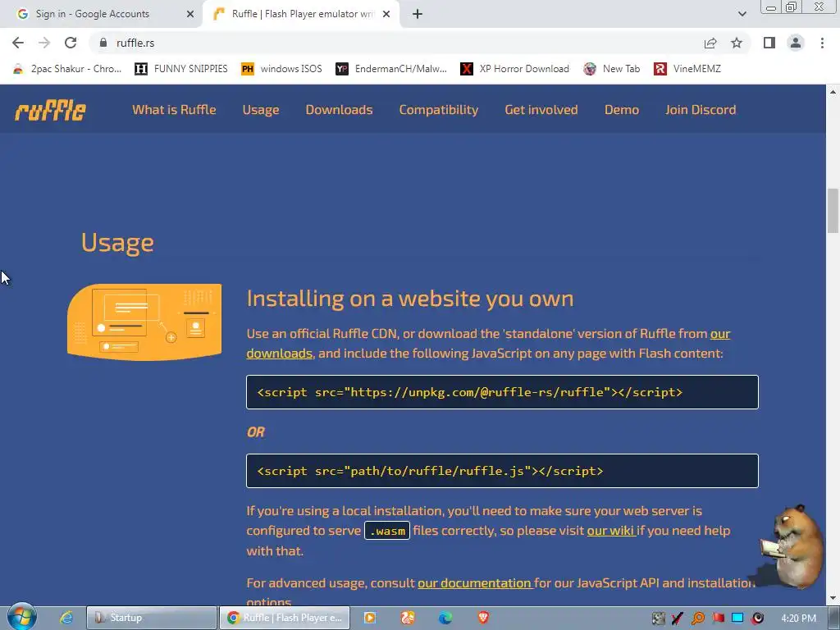840x630 pixels.
Task: Click the .wasm inline code label
Action: (387, 531)
